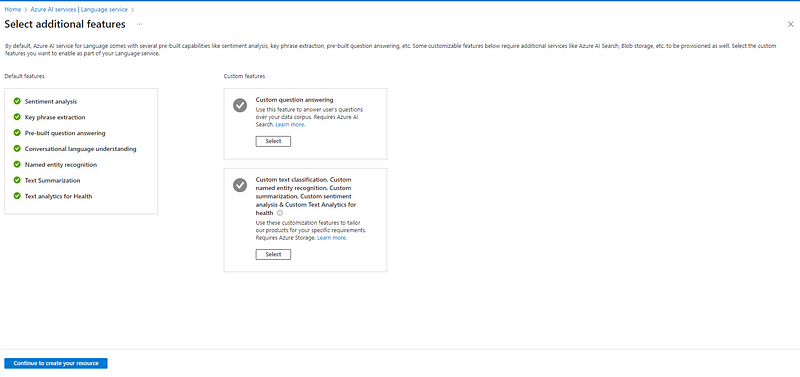Click the Pre-built question answering text
The image size is (800, 377).
pos(65,133)
